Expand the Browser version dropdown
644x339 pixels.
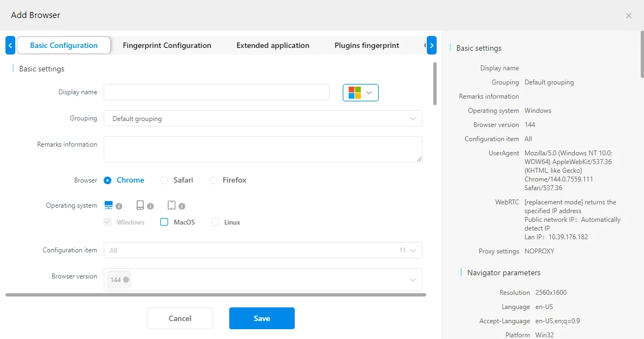(413, 280)
